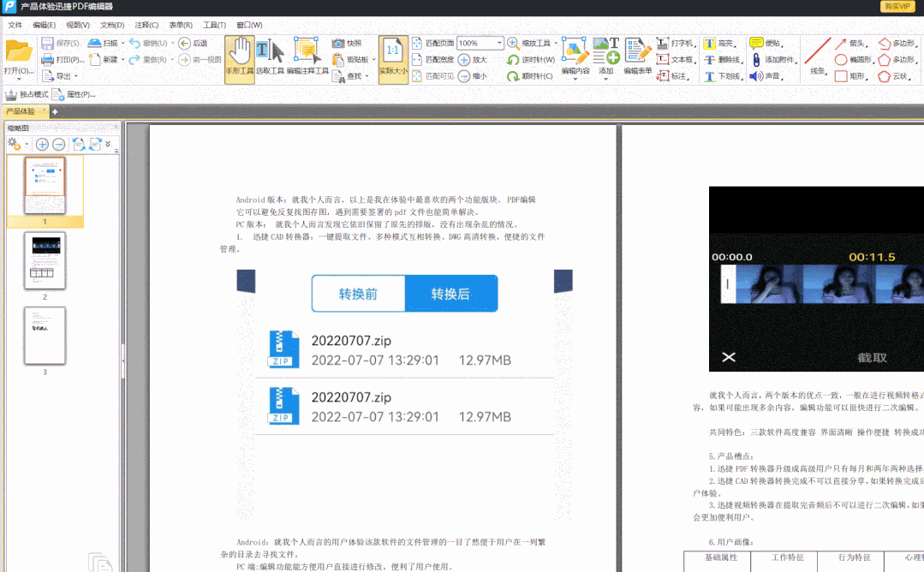
Task: Select the Typewriter tool (打字机)
Action: click(676, 43)
